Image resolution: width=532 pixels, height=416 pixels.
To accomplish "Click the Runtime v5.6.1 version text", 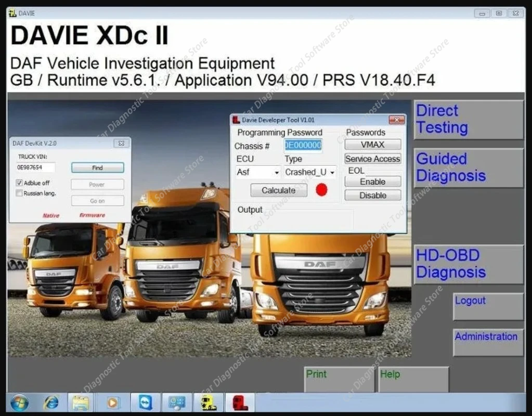I will click(x=103, y=81).
